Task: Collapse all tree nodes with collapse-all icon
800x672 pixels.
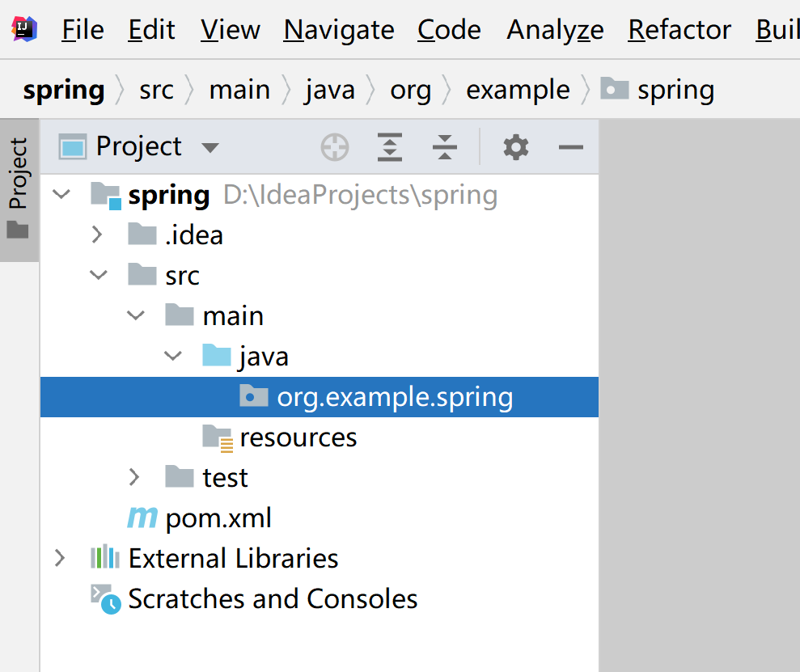Action: point(445,147)
